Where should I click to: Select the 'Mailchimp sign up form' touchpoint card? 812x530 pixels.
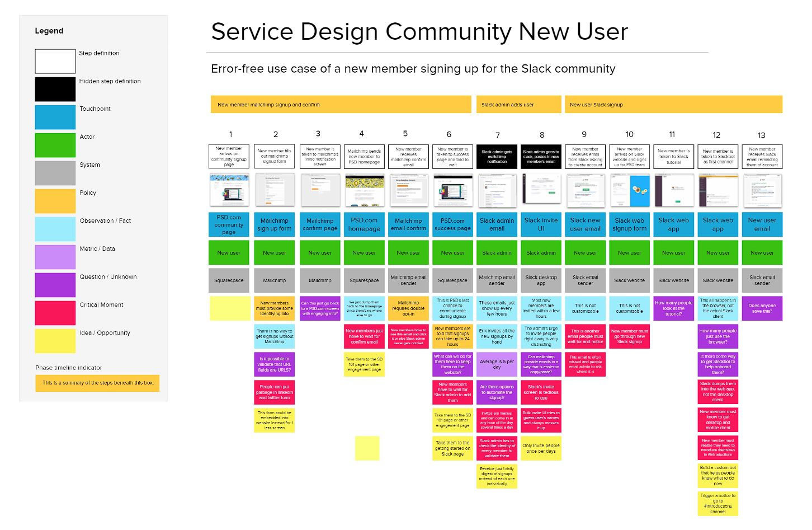click(x=275, y=224)
